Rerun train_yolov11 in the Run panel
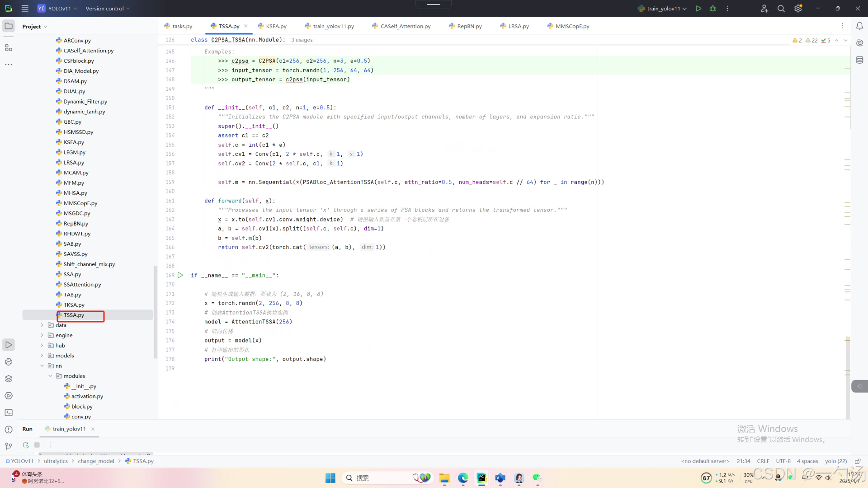 [x=26, y=445]
